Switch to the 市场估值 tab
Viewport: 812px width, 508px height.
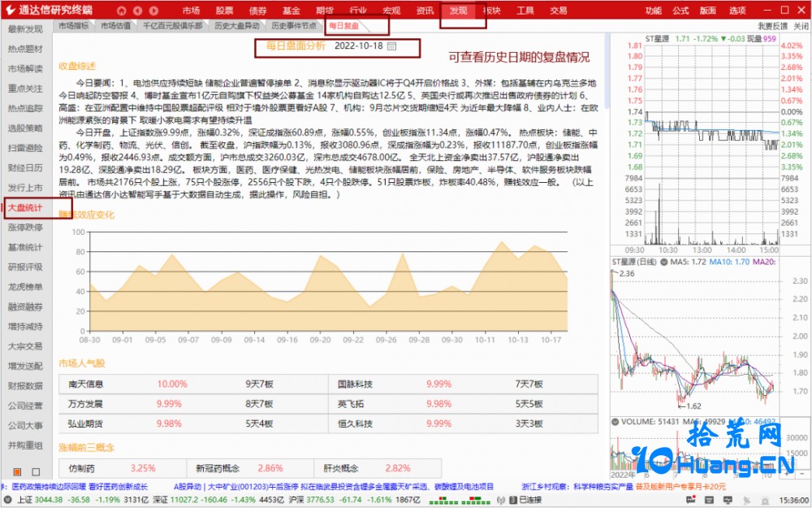115,25
